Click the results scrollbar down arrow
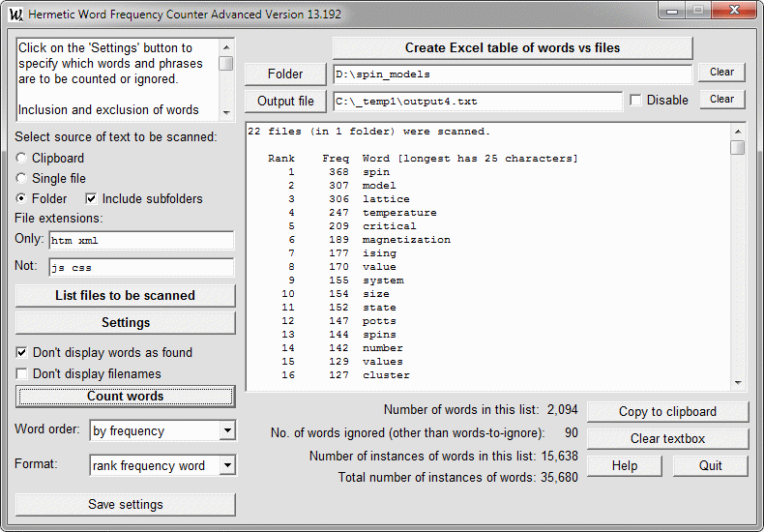This screenshot has height=532, width=764. [738, 383]
